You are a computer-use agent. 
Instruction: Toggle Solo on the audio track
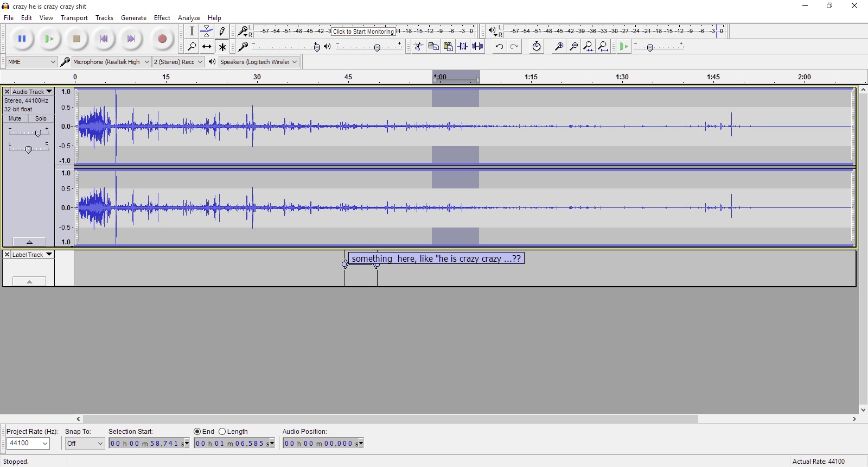tap(41, 119)
